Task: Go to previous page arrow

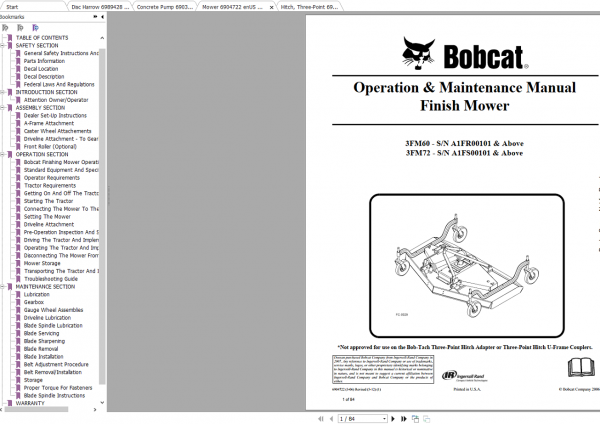Action: [331, 419]
